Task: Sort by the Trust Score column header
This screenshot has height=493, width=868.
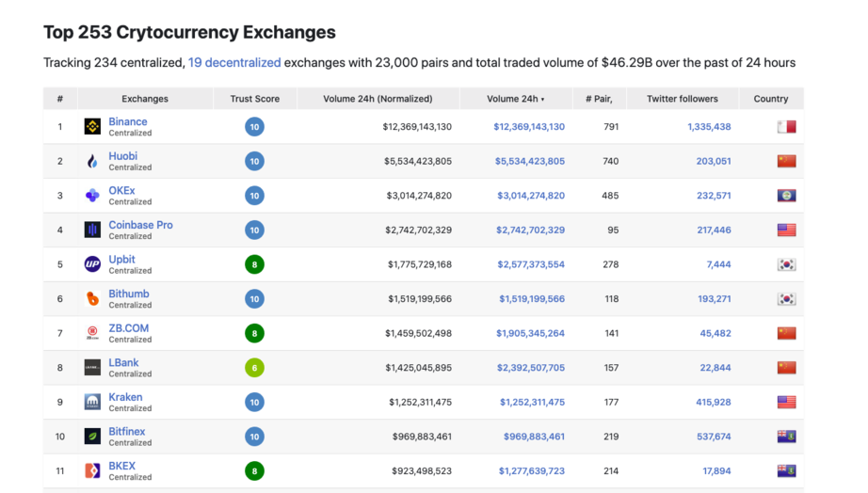Action: point(254,99)
